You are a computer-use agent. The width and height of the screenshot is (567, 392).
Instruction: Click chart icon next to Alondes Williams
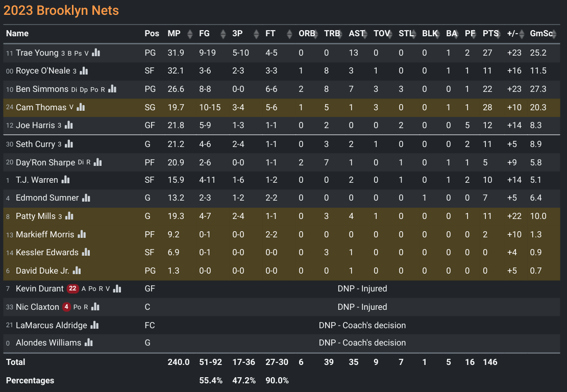89,342
